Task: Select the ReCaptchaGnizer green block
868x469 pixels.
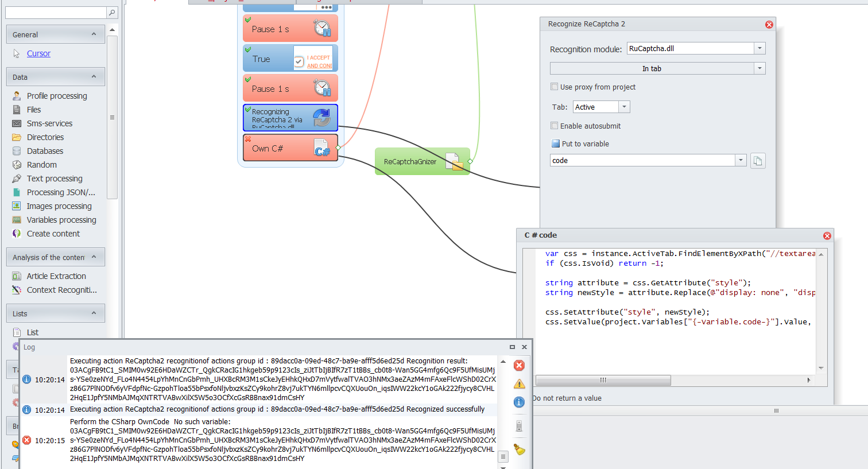Action: point(422,162)
